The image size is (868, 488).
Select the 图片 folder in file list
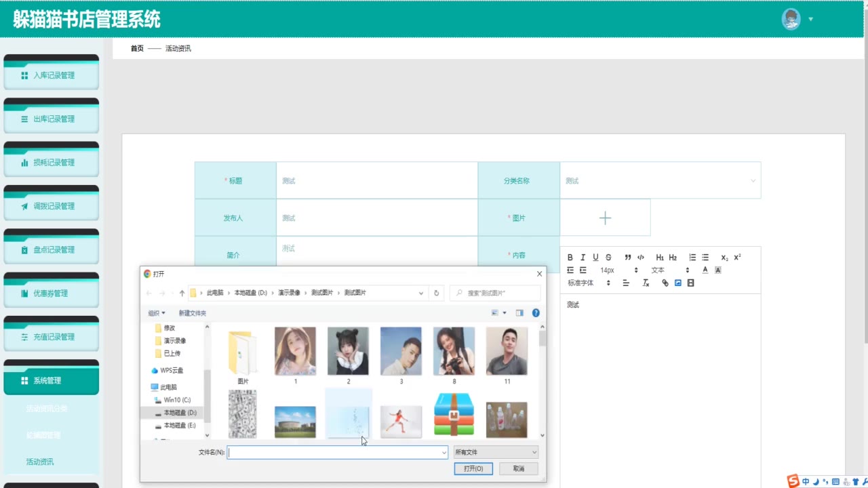click(x=243, y=356)
